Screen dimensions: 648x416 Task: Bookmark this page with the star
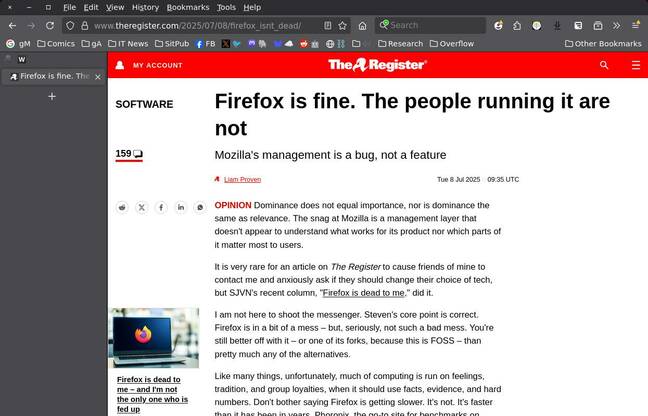343,26
